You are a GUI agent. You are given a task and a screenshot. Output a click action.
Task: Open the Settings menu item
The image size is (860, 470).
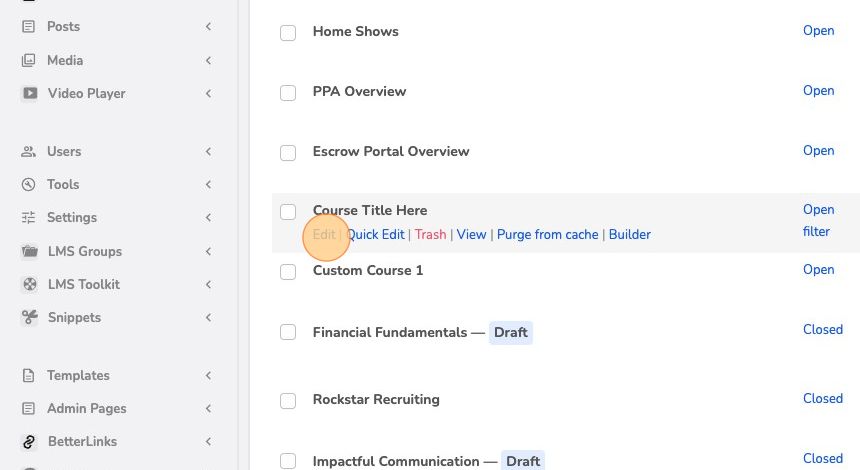click(x=72, y=217)
